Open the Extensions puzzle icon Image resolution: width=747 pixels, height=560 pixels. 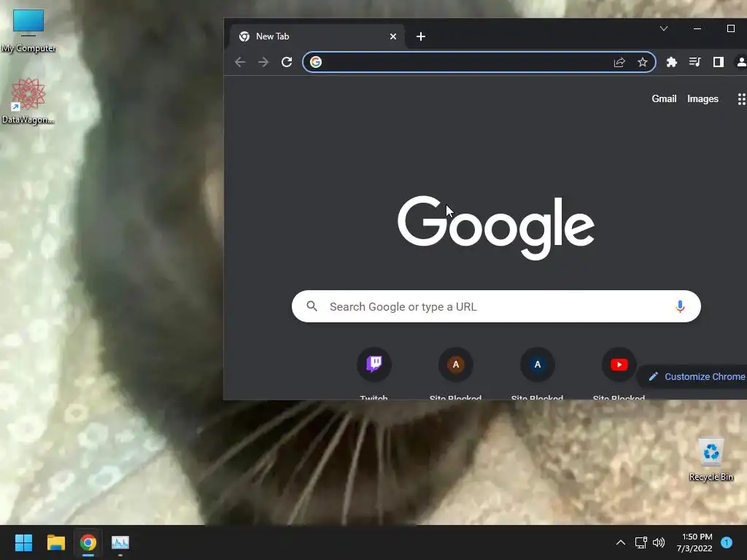pos(672,62)
